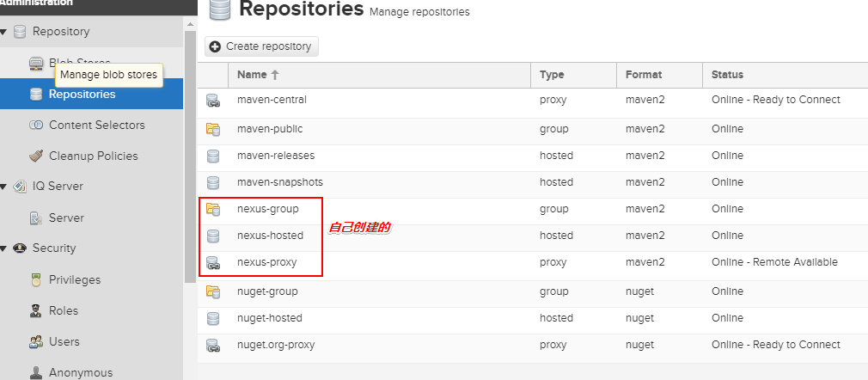The width and height of the screenshot is (868, 380).
Task: Open Users under Security
Action: [x=91, y=342]
